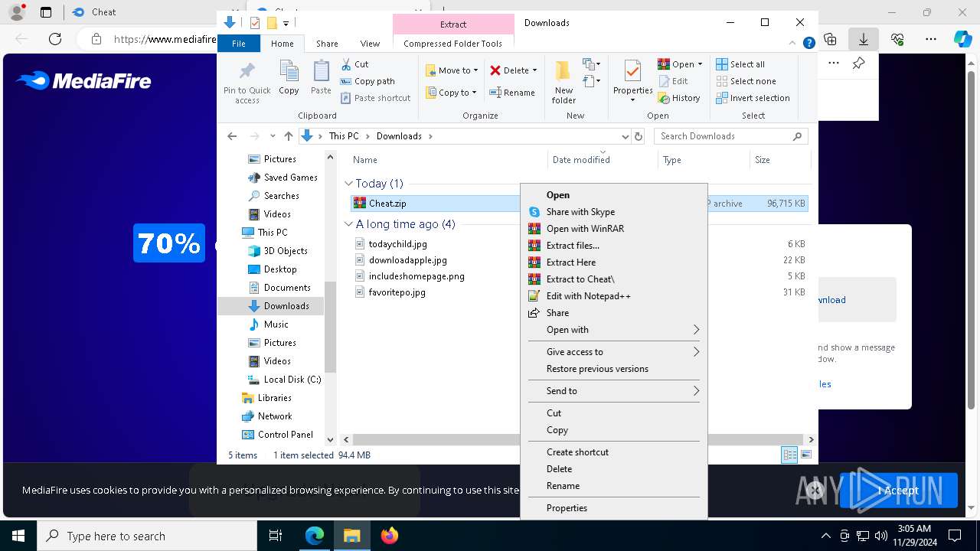Open Edge settings and more menu

(931, 39)
